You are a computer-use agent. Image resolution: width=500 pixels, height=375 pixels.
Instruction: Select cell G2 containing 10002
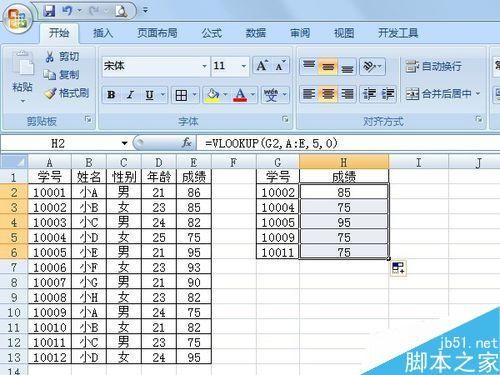coord(278,192)
